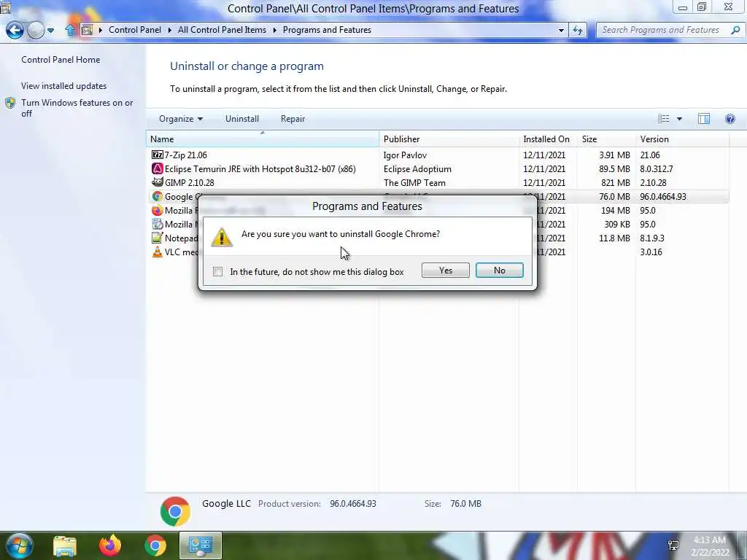Click Yes to confirm uninstall

[x=446, y=270]
